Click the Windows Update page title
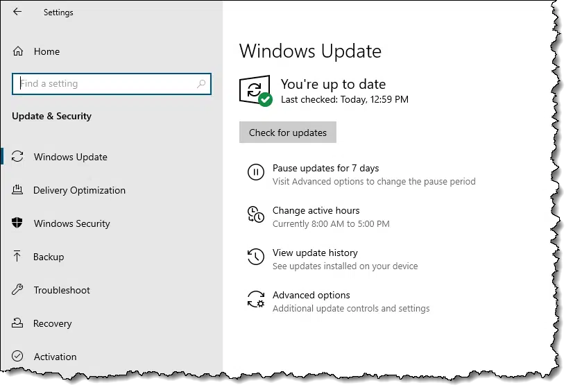Screen dimensions: 573x392 click(310, 51)
